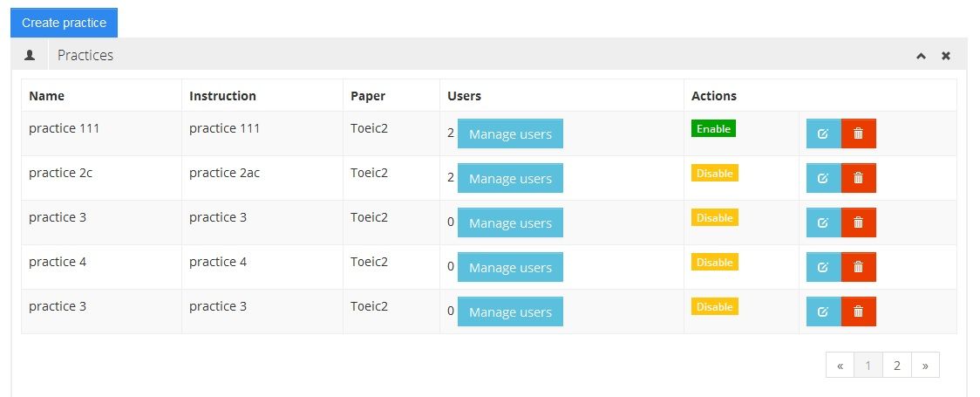Go to the previous page arrow
The image size is (980, 397).
click(840, 366)
